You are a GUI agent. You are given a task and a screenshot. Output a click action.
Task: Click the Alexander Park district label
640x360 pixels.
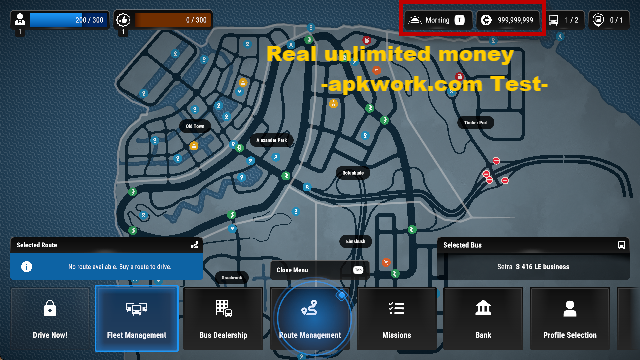[272, 140]
